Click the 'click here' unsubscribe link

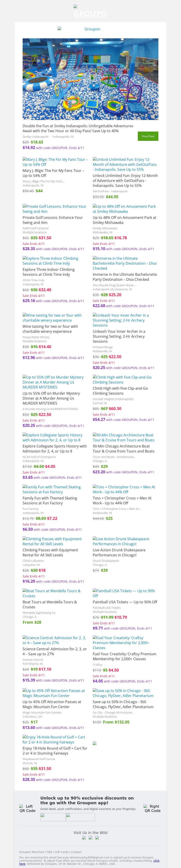tap(156, 861)
